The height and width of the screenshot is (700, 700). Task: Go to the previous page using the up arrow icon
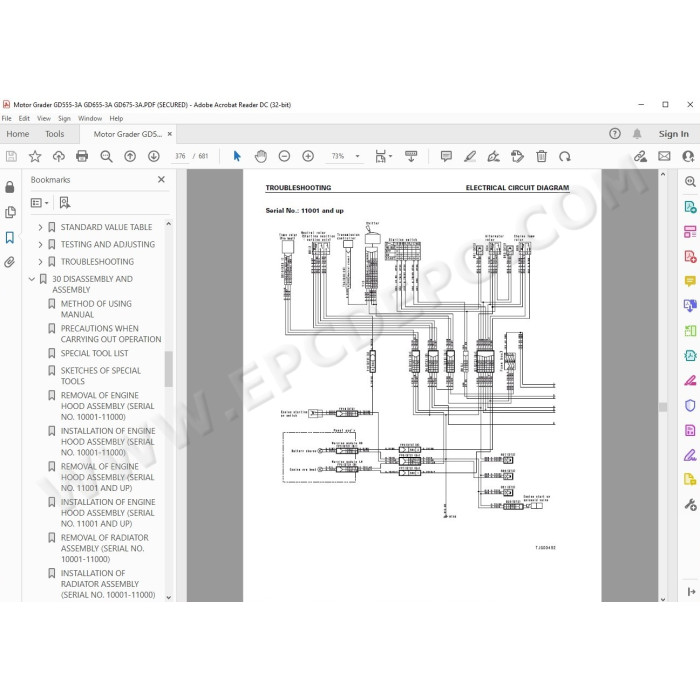coord(130,156)
